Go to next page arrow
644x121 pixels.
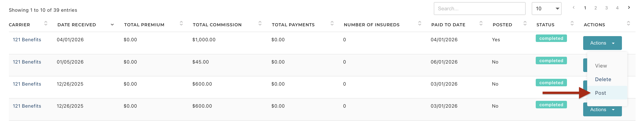pos(629,8)
